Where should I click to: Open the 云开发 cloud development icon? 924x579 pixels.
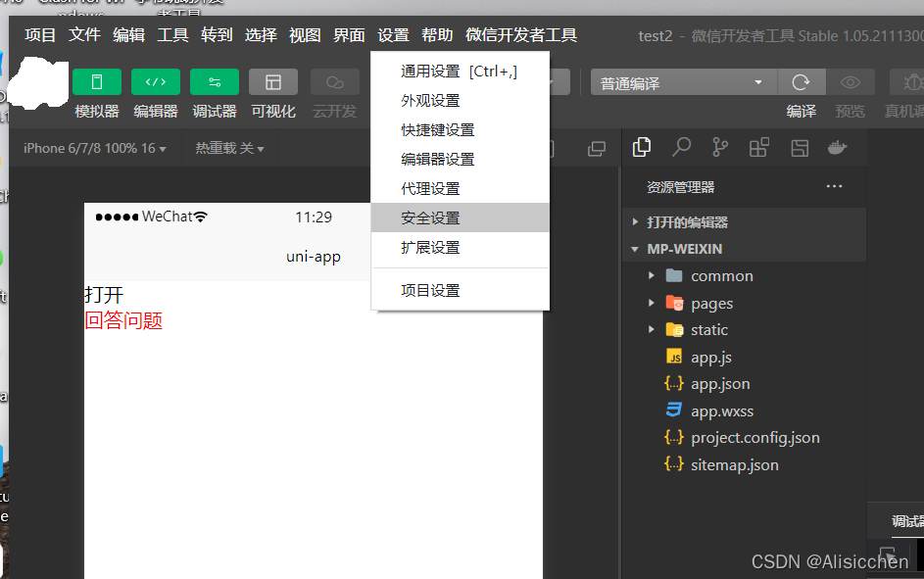point(335,82)
